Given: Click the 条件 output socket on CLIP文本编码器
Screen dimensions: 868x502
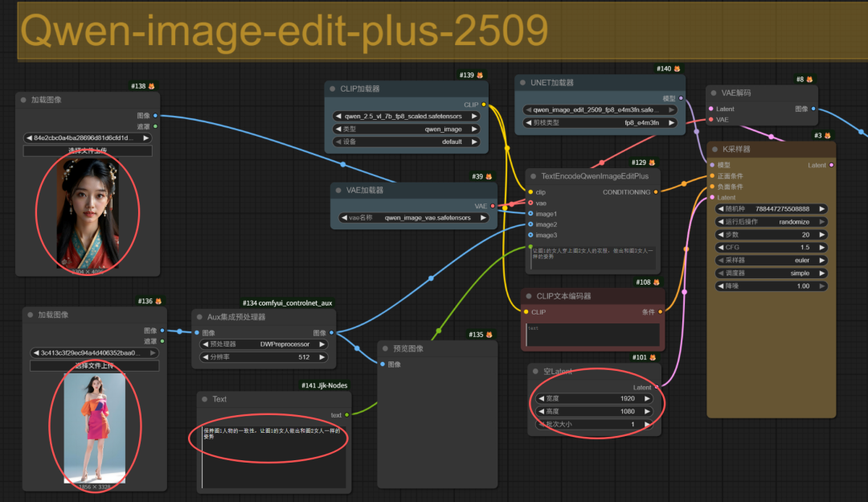Looking at the screenshot, I should (661, 312).
